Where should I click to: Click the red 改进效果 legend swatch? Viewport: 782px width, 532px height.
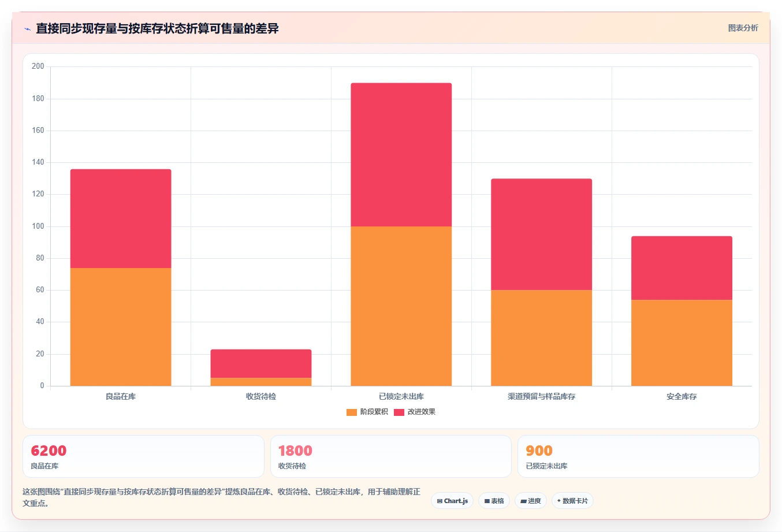(x=399, y=412)
